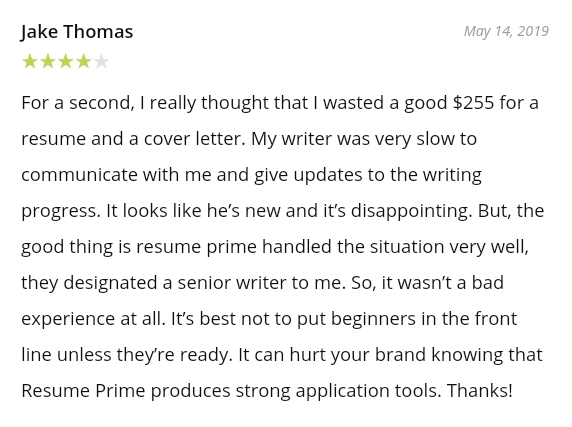572x427 pixels.
Task: Click reviewer name Jake Thomas
Action: point(77,32)
